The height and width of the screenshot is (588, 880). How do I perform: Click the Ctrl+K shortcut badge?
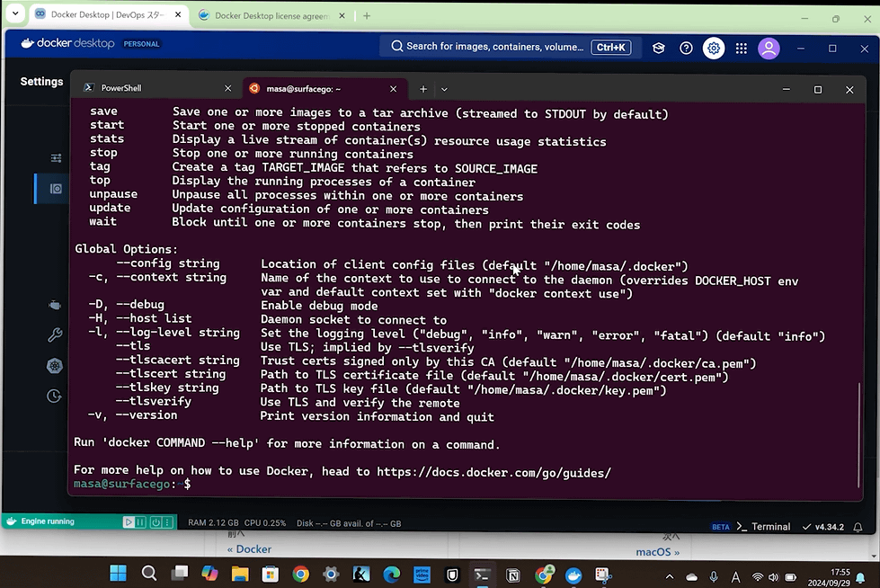(x=610, y=47)
